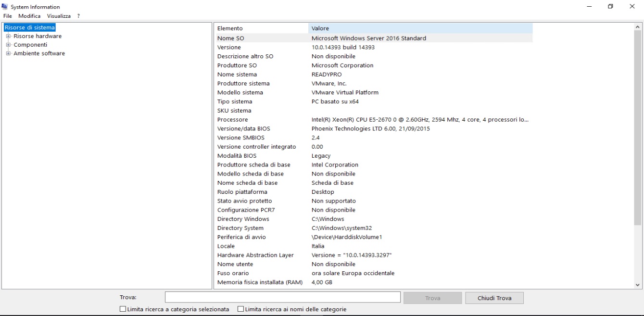644x316 pixels.
Task: Select the Tipo sistema row
Action: point(373,101)
